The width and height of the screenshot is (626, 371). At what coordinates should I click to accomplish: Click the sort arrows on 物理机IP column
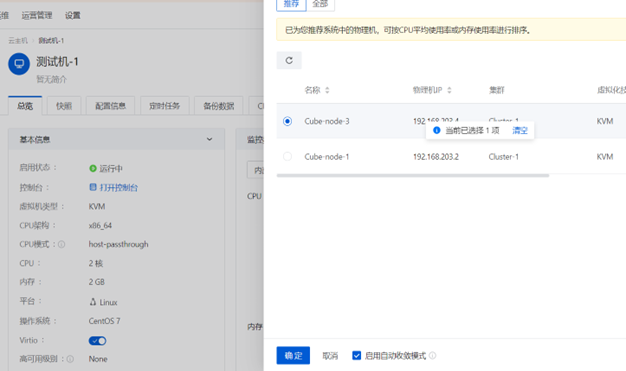point(449,90)
